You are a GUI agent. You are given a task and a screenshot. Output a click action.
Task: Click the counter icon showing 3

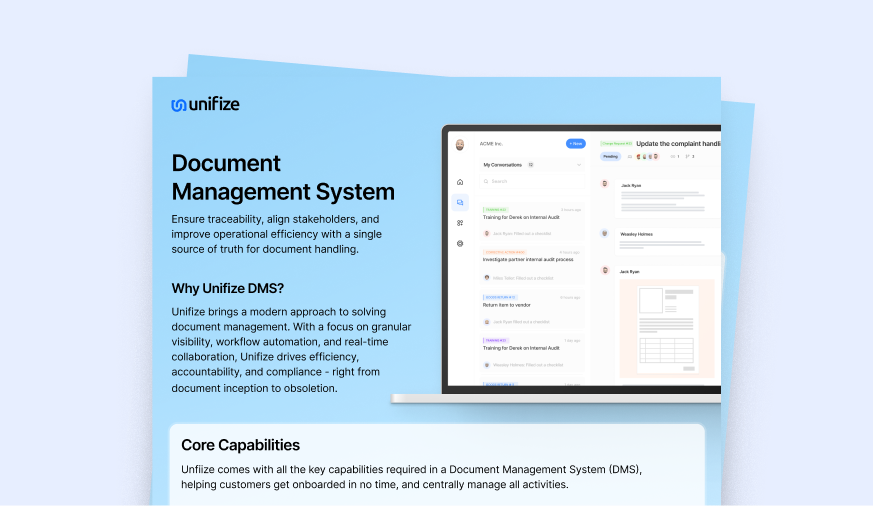coord(690,157)
